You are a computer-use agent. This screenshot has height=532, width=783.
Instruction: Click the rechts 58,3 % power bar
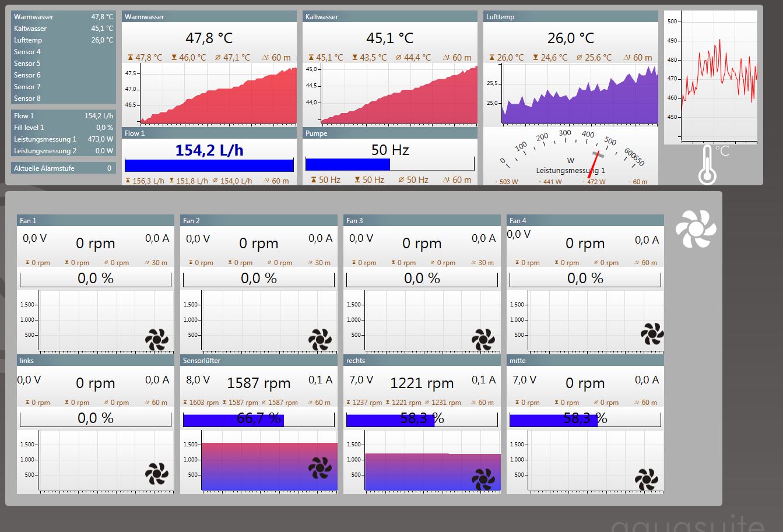[422, 418]
